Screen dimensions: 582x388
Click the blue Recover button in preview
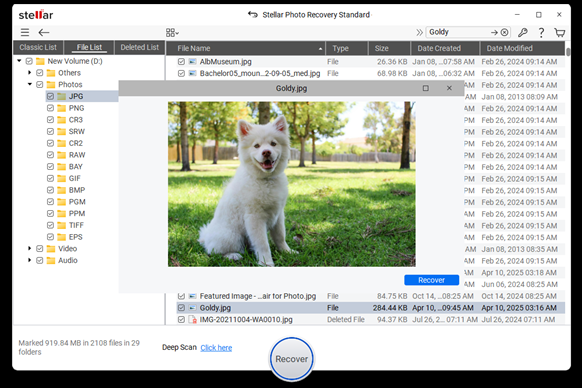[x=431, y=280]
